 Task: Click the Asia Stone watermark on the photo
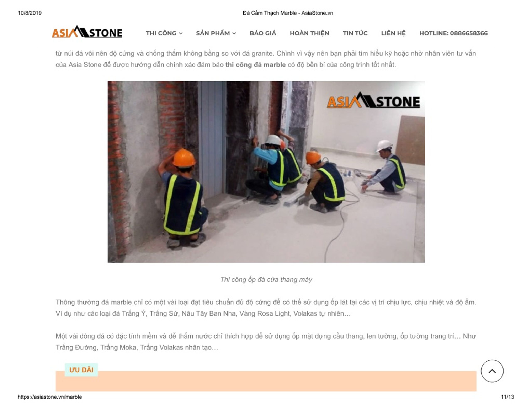click(373, 100)
